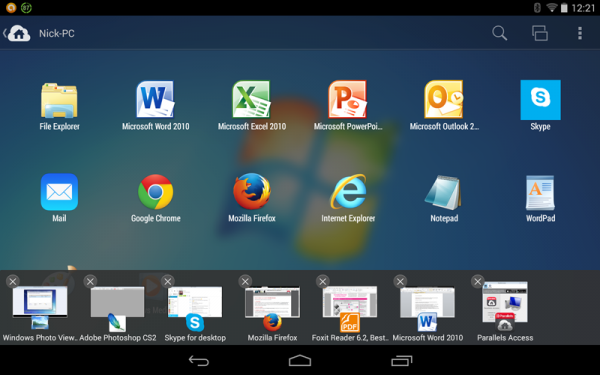600x375 pixels.
Task: Click the orange notification icon in status bar
Action: [x=11, y=7]
